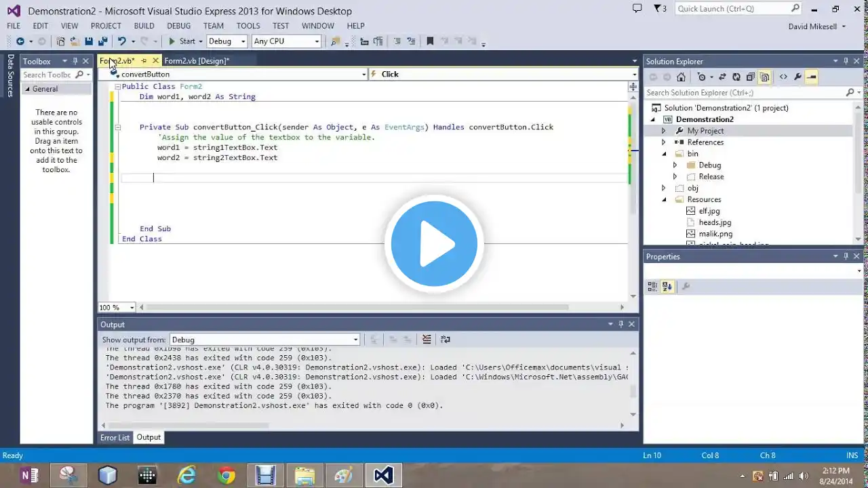Click in the Search Toolbox field
This screenshot has height=488, width=868.
tap(47, 75)
